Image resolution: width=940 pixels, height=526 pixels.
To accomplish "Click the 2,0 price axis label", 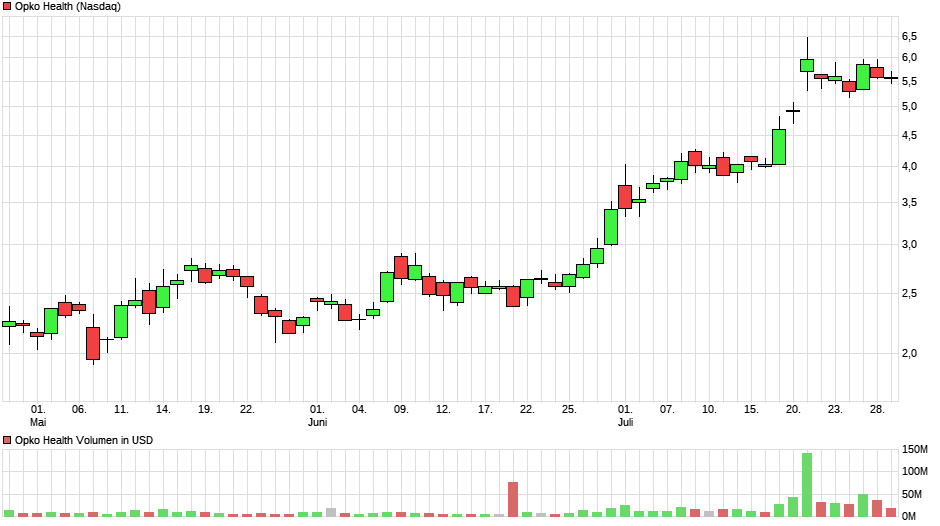I will click(909, 353).
